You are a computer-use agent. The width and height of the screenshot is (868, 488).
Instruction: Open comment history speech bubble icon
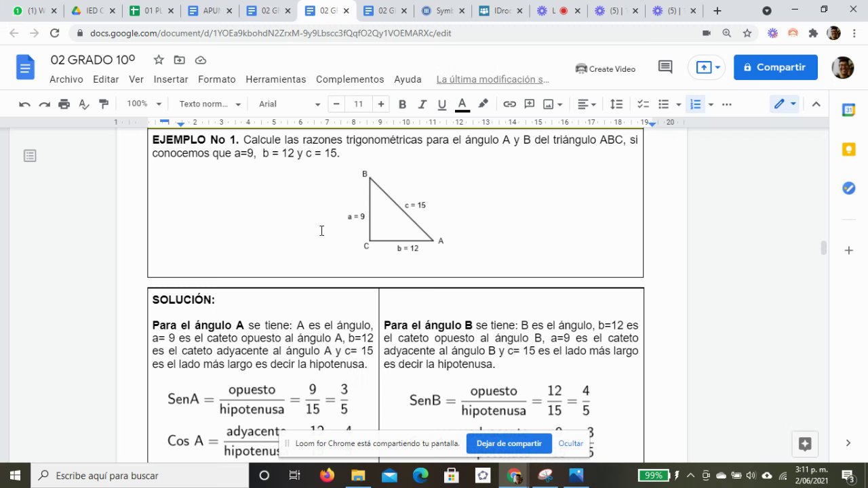click(665, 67)
